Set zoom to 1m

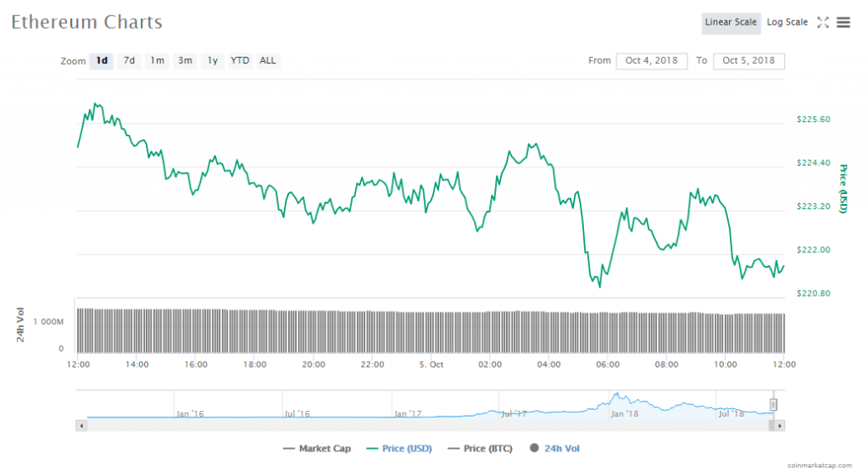(x=158, y=61)
